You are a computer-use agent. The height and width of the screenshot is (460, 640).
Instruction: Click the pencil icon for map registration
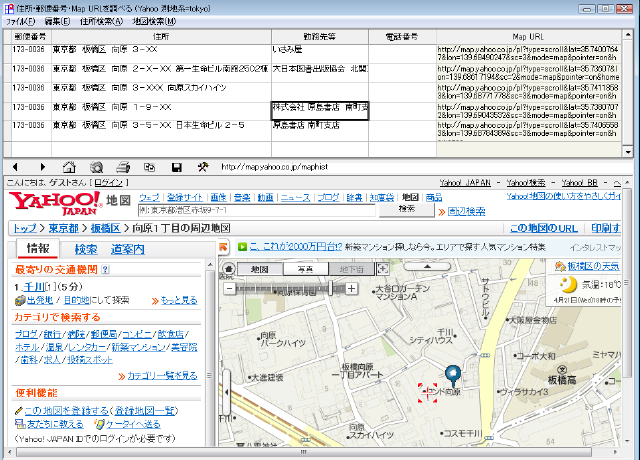[18, 411]
